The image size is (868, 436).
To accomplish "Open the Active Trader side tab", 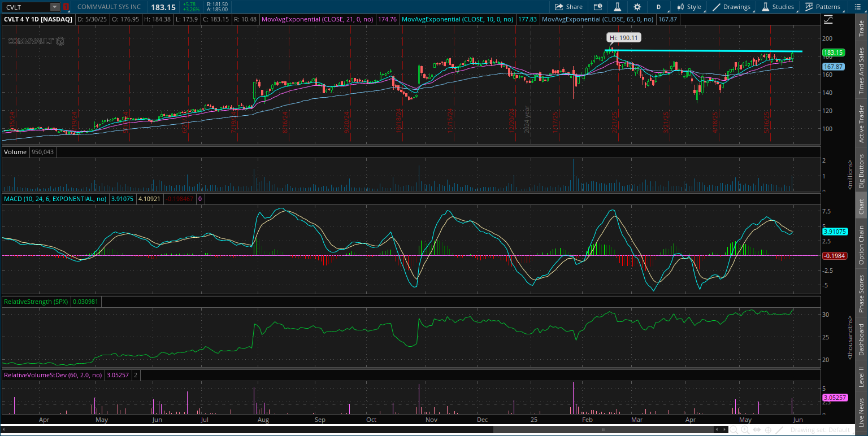I will 861,124.
